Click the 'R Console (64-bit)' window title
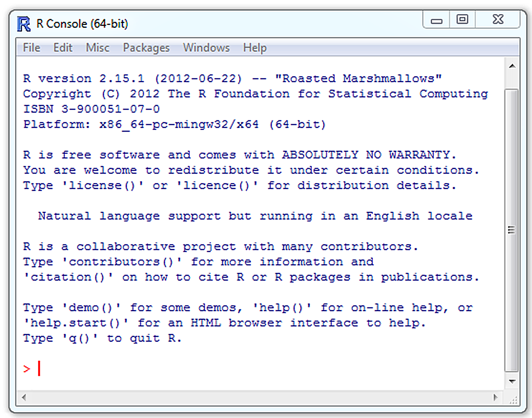The width and height of the screenshot is (532, 418). pyautogui.click(x=82, y=24)
